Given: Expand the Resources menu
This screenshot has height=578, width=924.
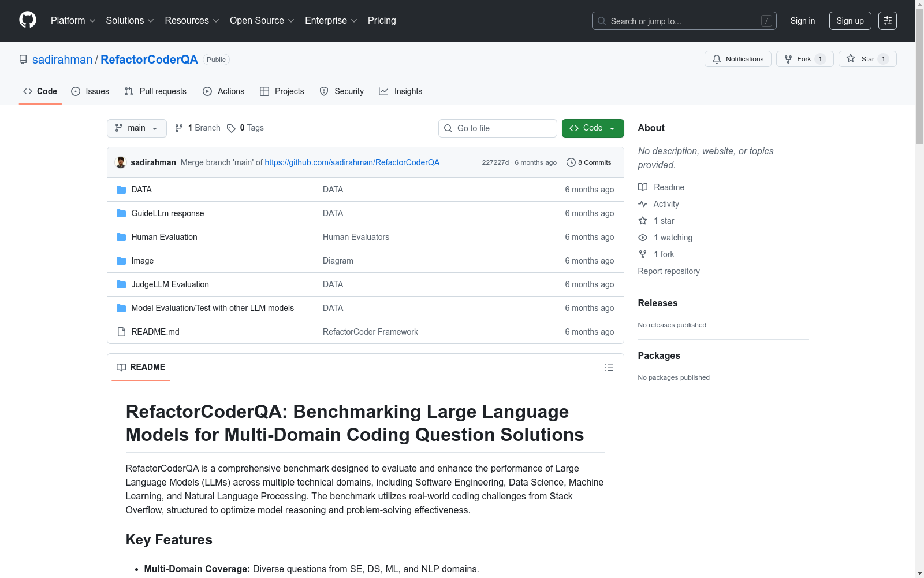Looking at the screenshot, I should tap(192, 21).
